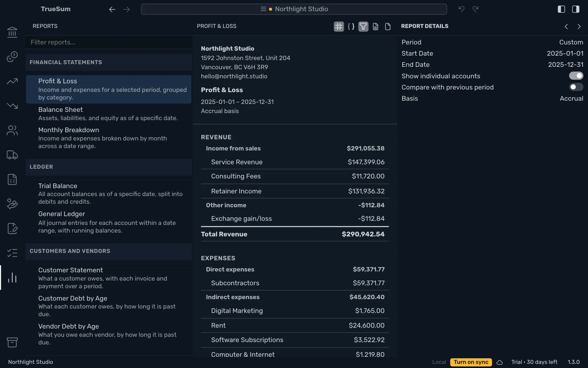The image size is (588, 368).
Task: Open the Customer Debt by Age report
Action: click(108, 306)
